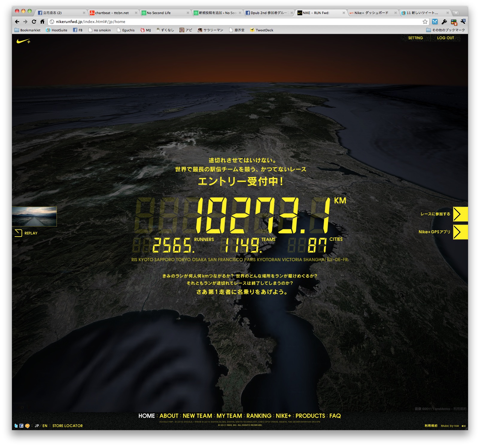The image size is (480, 448).
Task: Click the レースに参加する label
Action: [x=435, y=214]
